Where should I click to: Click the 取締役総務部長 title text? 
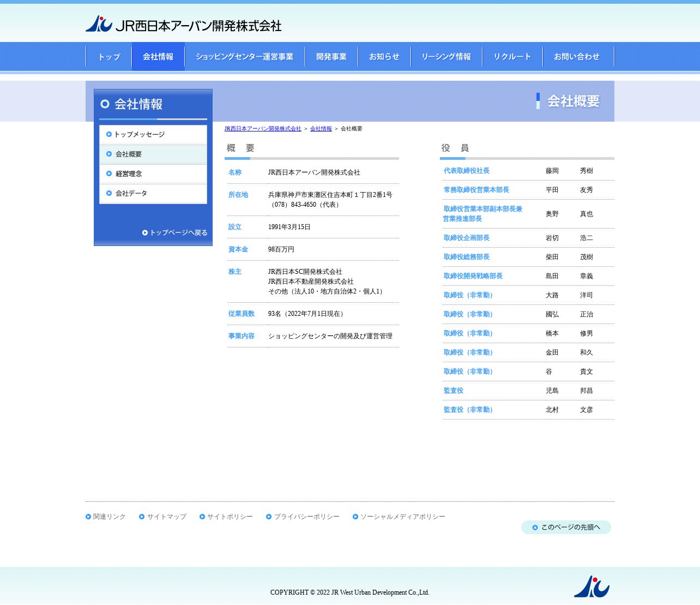[x=467, y=257]
